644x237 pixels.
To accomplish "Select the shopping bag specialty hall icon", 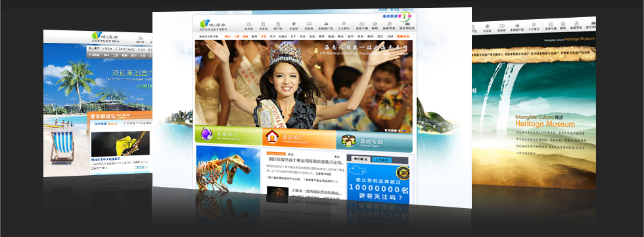I will (x=278, y=24).
